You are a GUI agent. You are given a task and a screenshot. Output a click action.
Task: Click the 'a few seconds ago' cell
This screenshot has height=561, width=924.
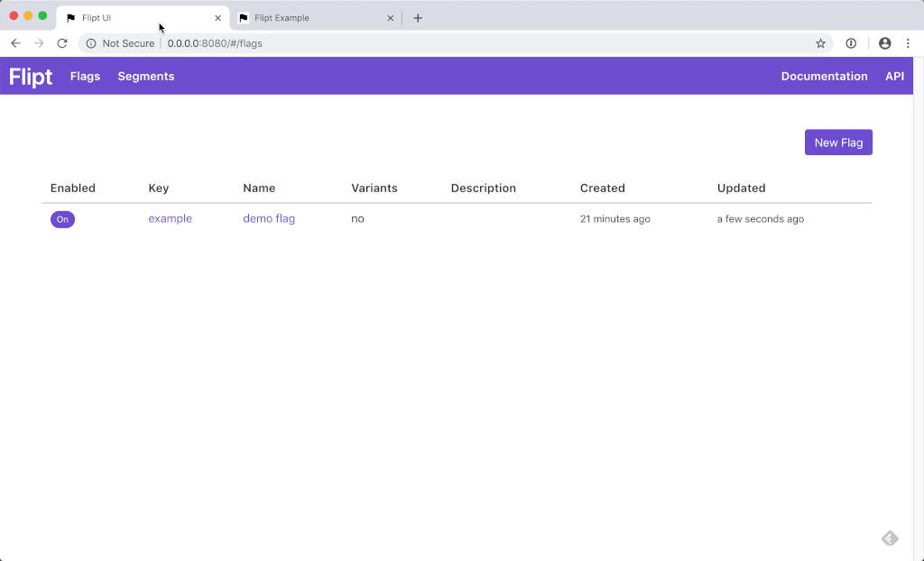761,218
